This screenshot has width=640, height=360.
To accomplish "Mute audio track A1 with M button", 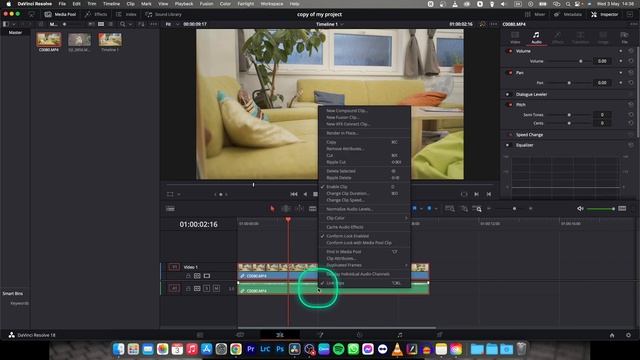I will (x=216, y=289).
